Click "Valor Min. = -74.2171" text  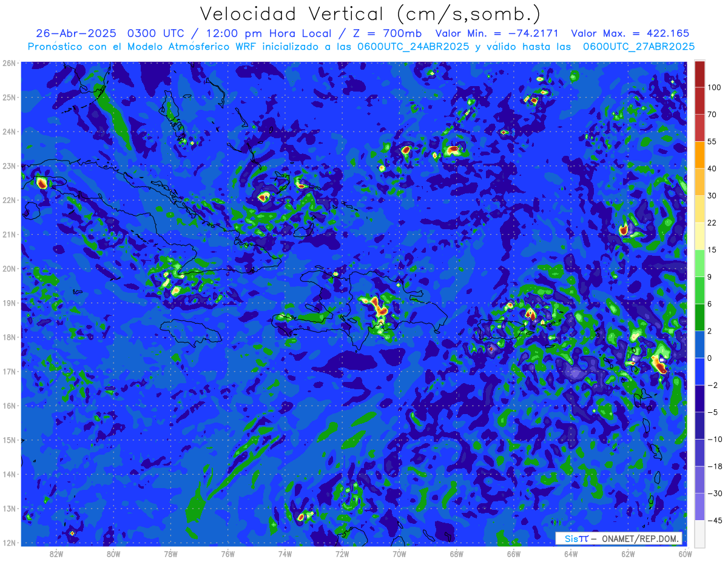tap(497, 33)
